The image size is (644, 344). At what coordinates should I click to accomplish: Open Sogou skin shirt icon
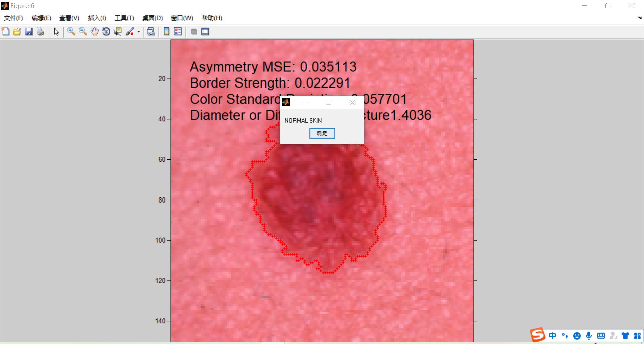625,336
